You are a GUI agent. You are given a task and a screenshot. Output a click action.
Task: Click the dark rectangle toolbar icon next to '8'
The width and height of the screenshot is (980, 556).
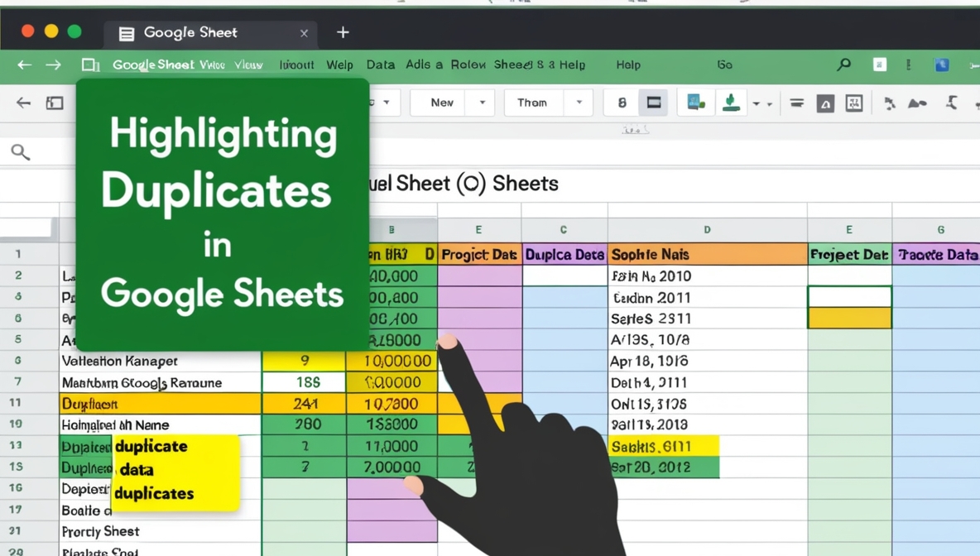(x=654, y=103)
